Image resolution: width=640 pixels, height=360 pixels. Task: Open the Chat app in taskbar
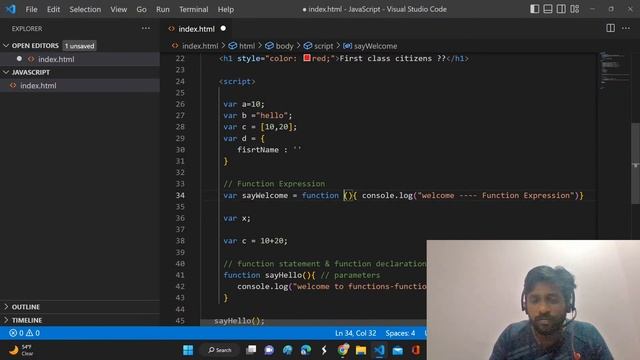tap(269, 350)
